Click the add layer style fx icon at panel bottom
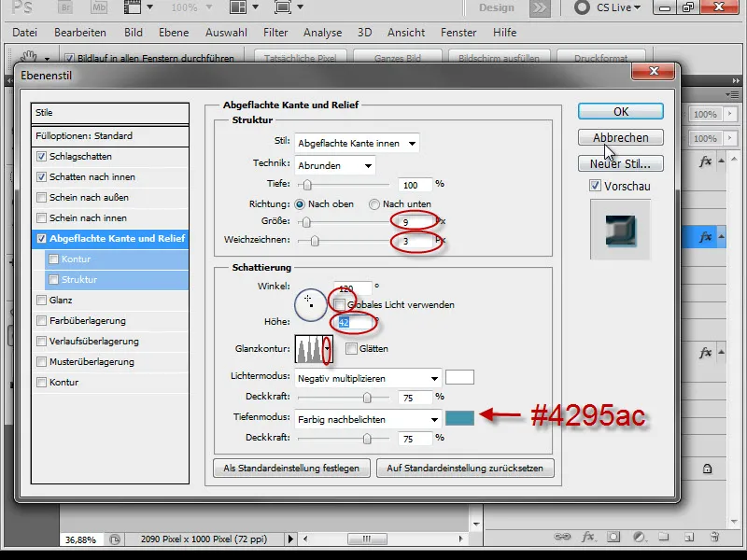 coord(588,537)
